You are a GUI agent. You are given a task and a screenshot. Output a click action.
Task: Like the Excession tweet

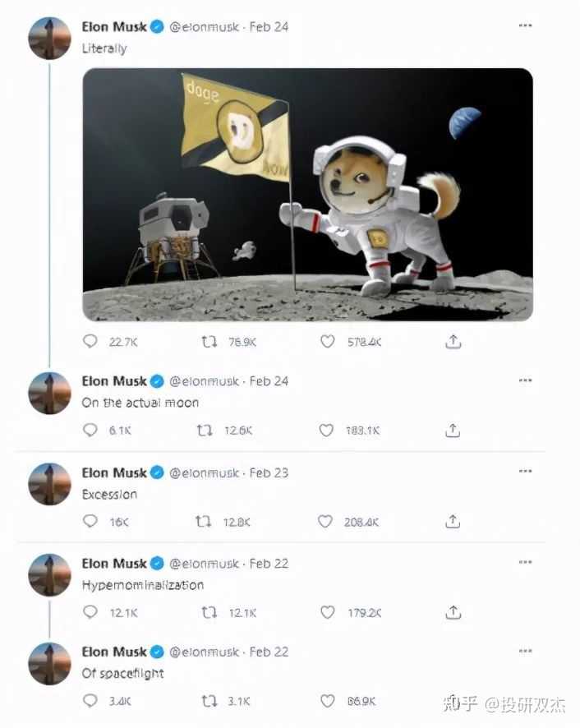(325, 522)
